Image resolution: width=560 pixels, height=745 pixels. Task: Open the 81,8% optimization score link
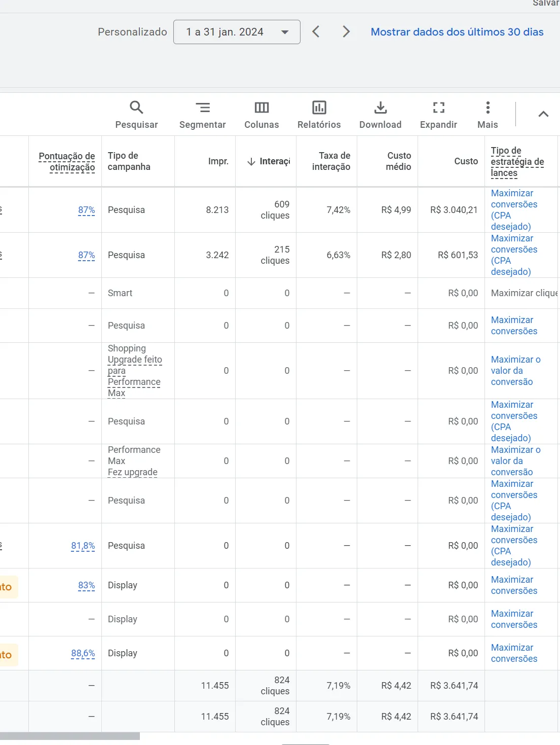pos(83,546)
